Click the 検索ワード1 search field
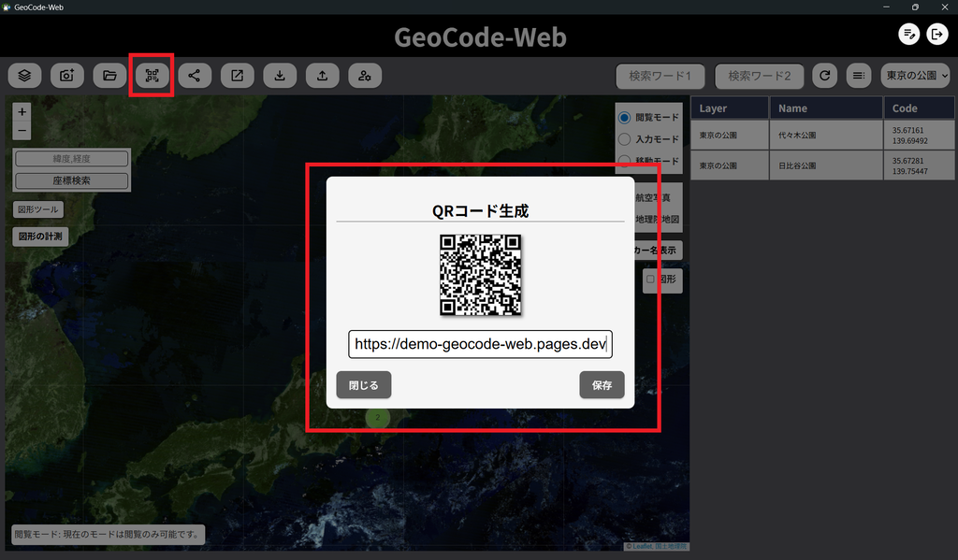 click(x=660, y=76)
